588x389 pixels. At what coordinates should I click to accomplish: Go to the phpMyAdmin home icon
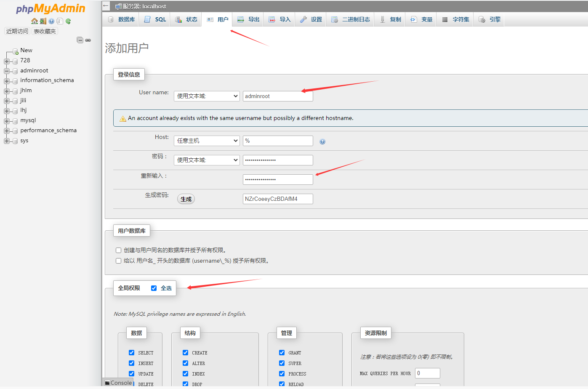click(x=35, y=21)
